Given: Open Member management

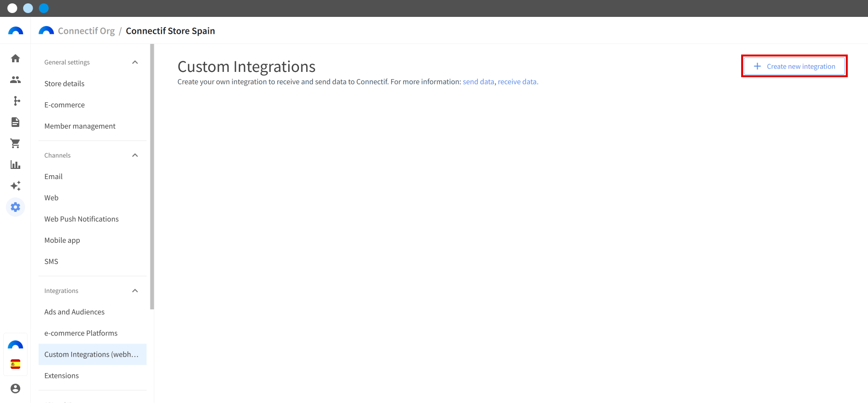Looking at the screenshot, I should pos(93,126).
